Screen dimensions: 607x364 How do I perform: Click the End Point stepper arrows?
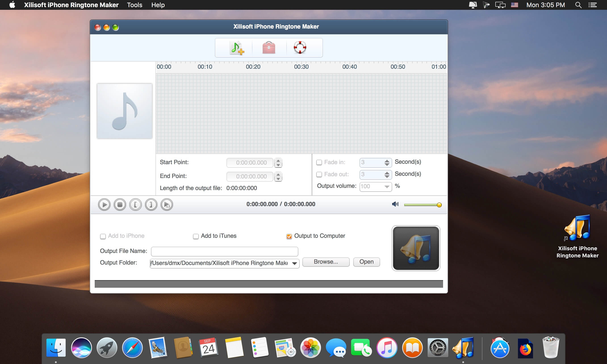coord(278,176)
